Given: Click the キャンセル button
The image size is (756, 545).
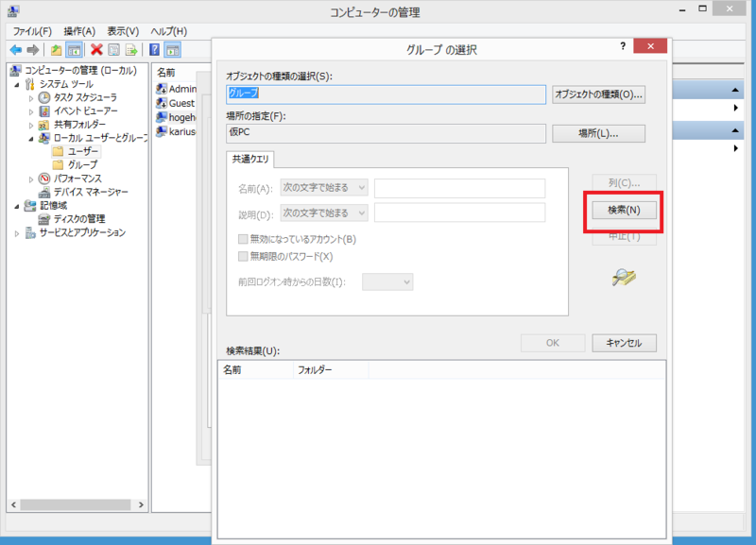Looking at the screenshot, I should [x=624, y=343].
